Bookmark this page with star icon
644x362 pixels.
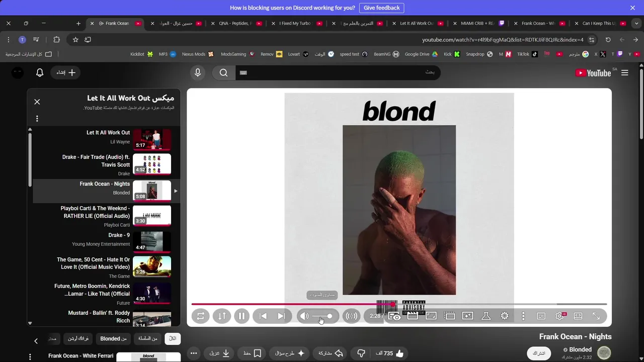75,40
